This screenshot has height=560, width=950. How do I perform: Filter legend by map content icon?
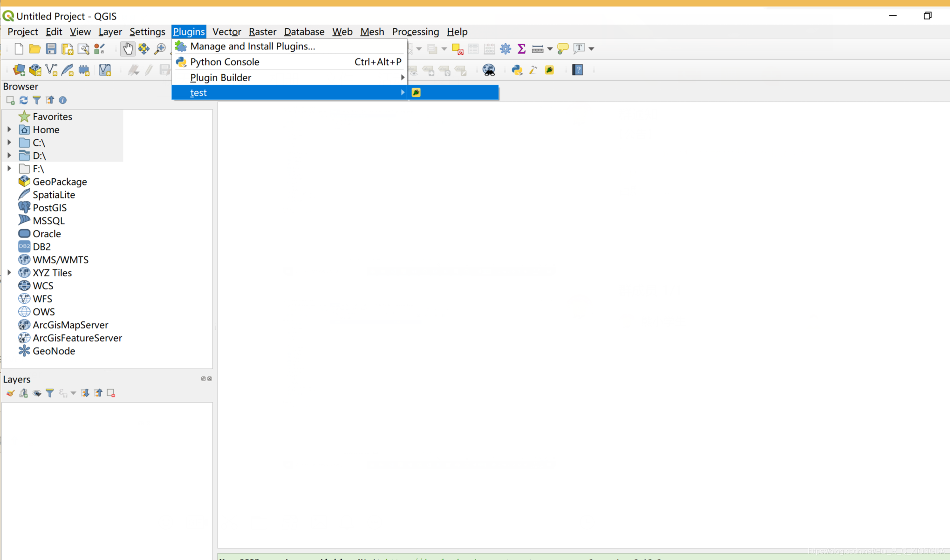(x=49, y=393)
